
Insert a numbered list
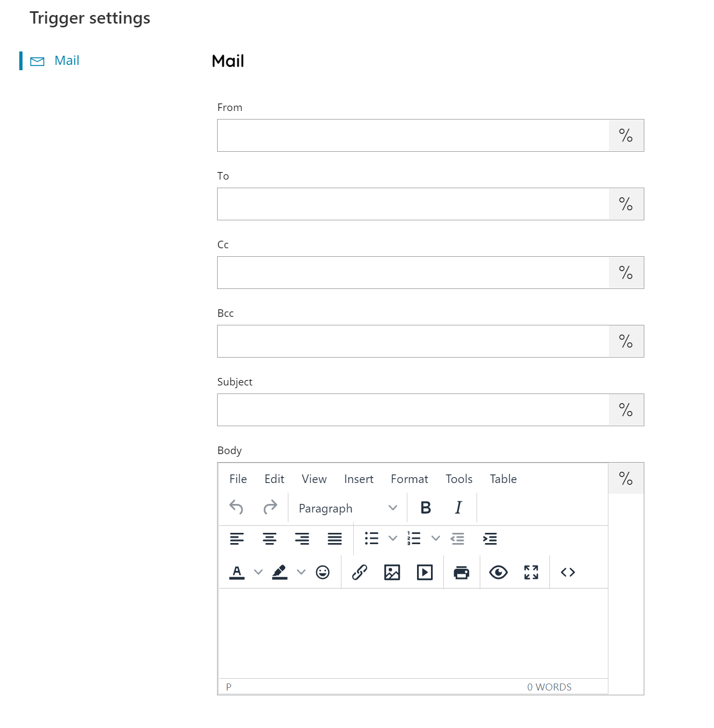pyautogui.click(x=414, y=538)
